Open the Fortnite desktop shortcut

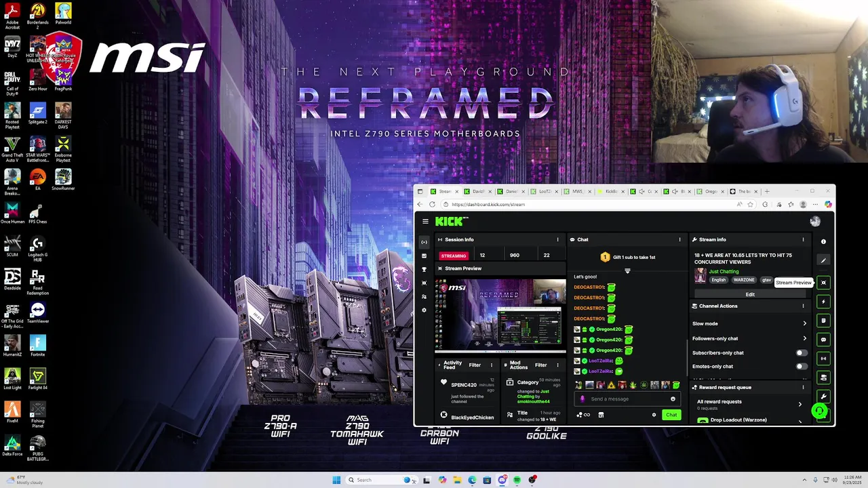pos(38,346)
